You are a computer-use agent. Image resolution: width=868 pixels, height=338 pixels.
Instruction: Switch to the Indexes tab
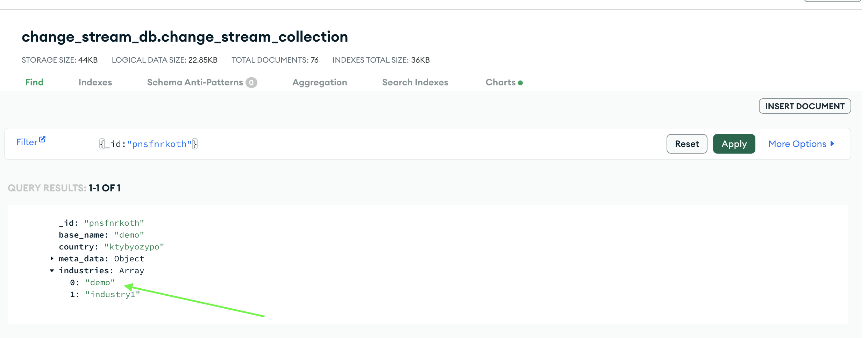[95, 82]
